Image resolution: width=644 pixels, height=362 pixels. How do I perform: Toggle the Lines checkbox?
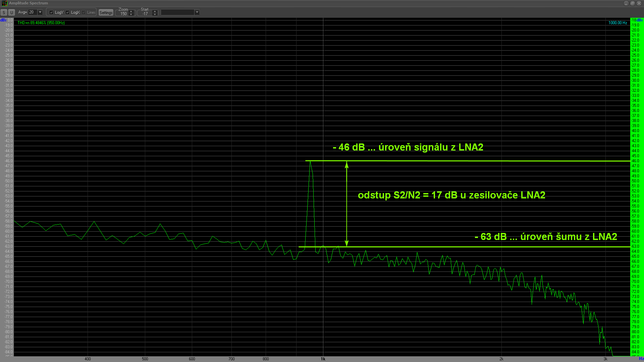84,12
